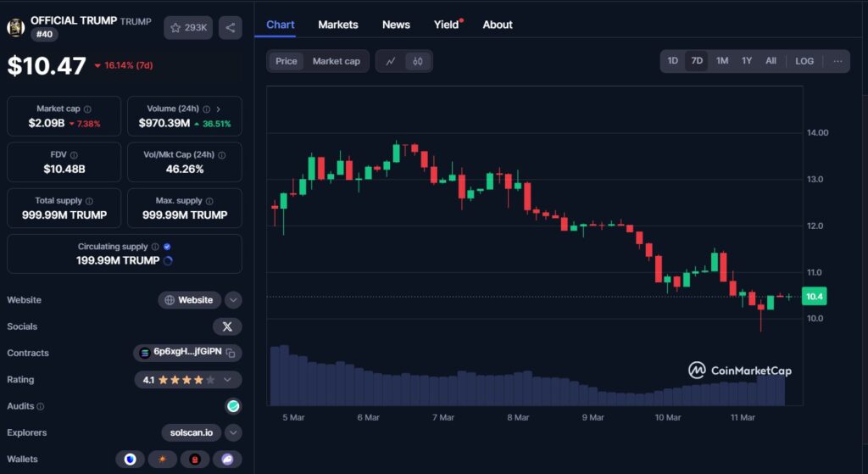Screen dimensions: 868x474
Task: Click Max. supply info icon
Action: [x=209, y=201]
